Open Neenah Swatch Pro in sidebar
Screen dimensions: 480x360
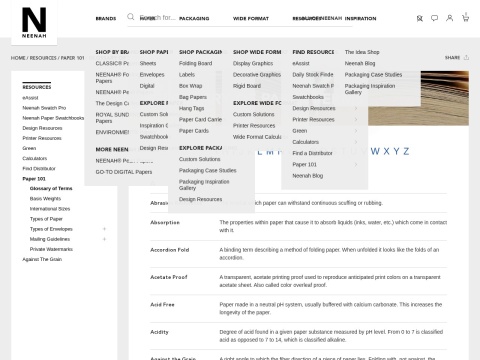44,108
